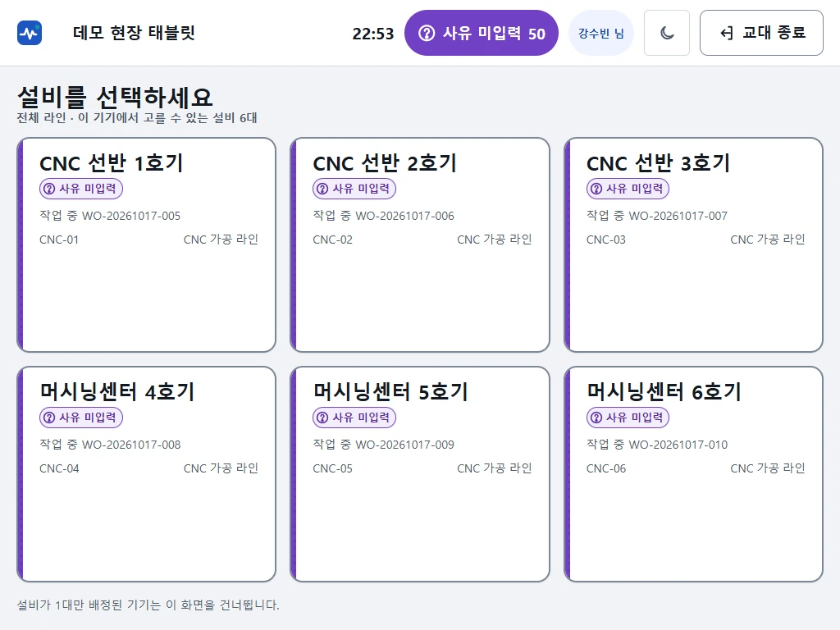Click equipment code CNC-03
Screen dimensions: 840x630
pyautogui.click(x=606, y=240)
